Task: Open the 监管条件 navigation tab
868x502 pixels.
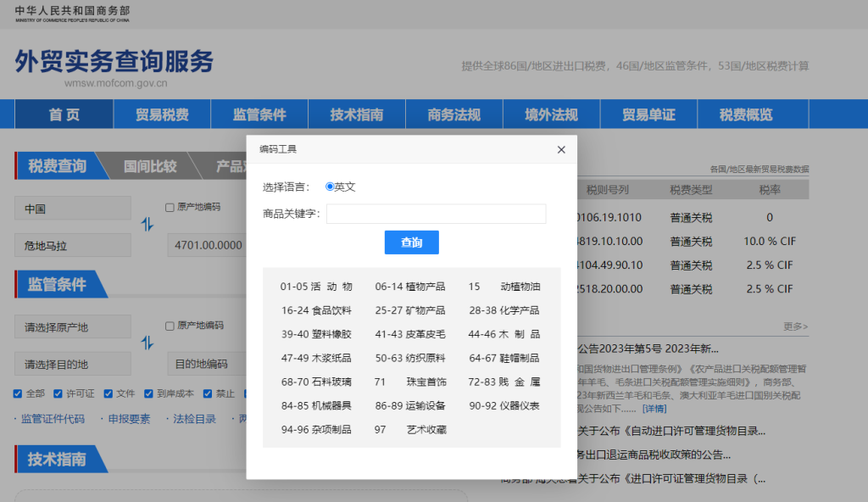Action: pyautogui.click(x=259, y=114)
